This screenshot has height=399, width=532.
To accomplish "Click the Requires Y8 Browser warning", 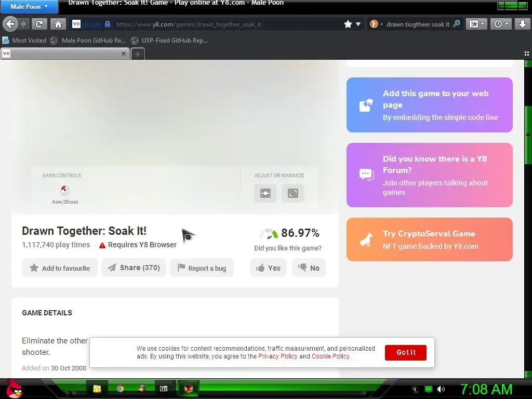I will coord(138,245).
